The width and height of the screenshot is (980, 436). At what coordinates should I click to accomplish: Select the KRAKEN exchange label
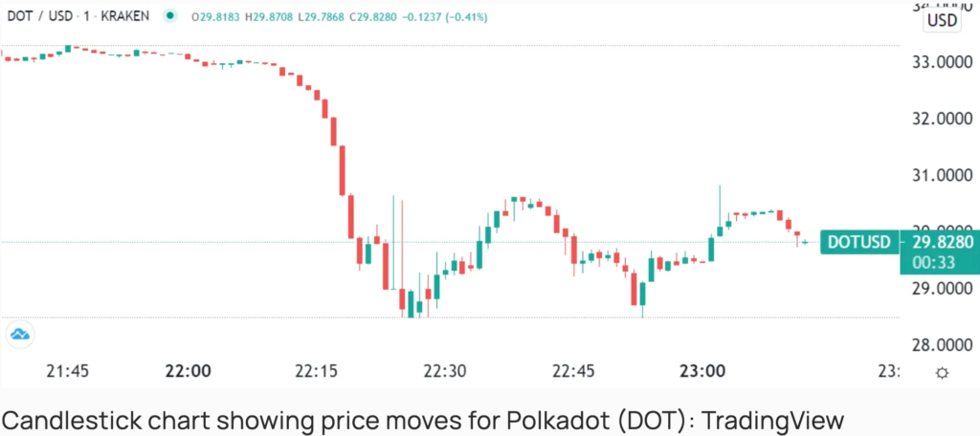127,16
